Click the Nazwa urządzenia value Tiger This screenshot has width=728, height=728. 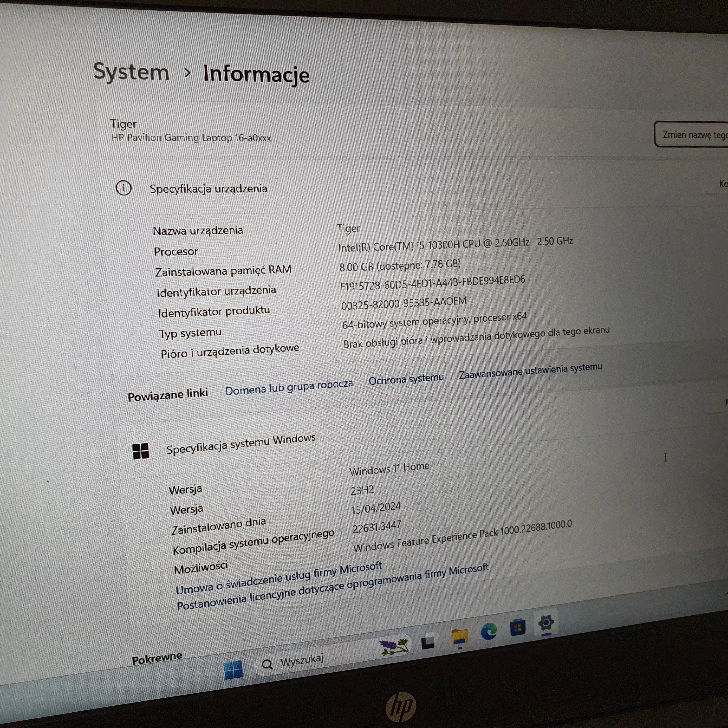[348, 228]
